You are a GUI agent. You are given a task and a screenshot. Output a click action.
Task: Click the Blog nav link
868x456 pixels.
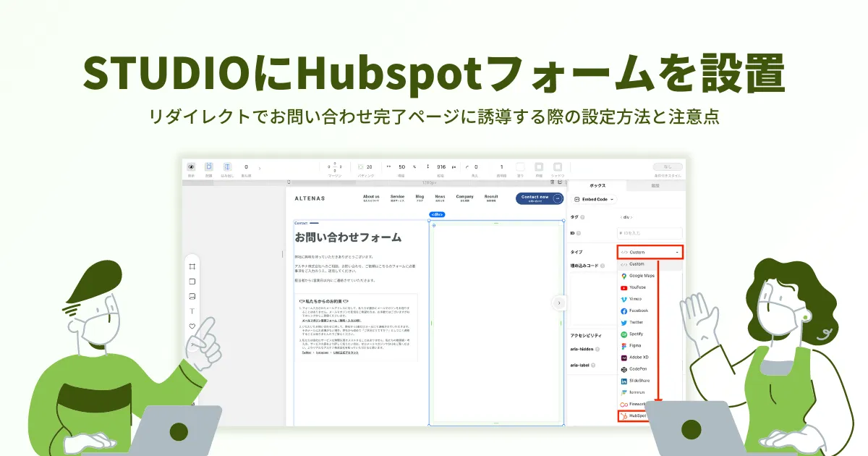[x=420, y=198]
